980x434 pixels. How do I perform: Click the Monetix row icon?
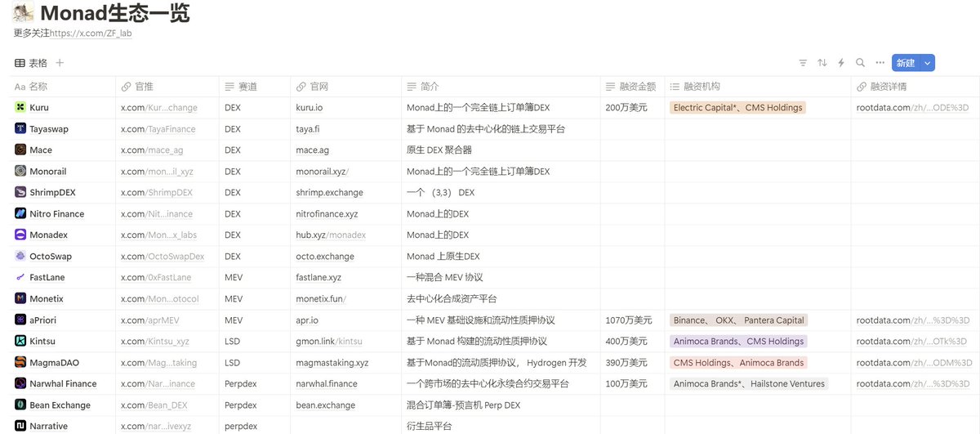[20, 298]
